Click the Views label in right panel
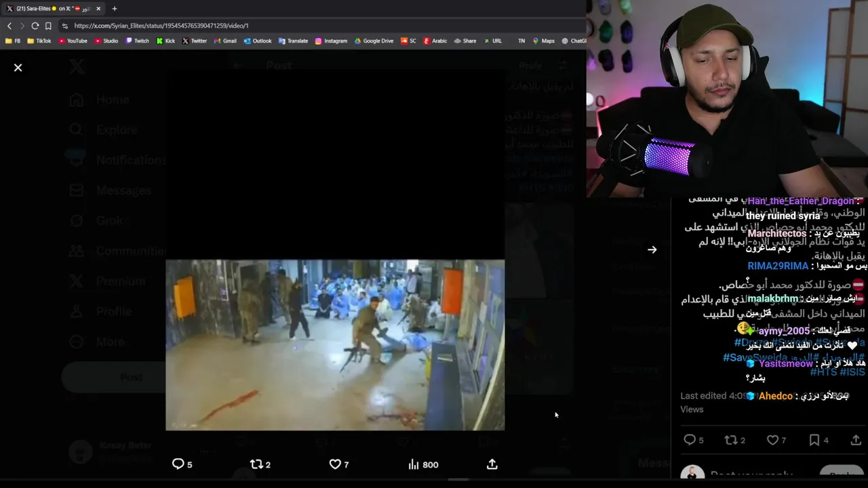The image size is (868, 488). pyautogui.click(x=692, y=409)
